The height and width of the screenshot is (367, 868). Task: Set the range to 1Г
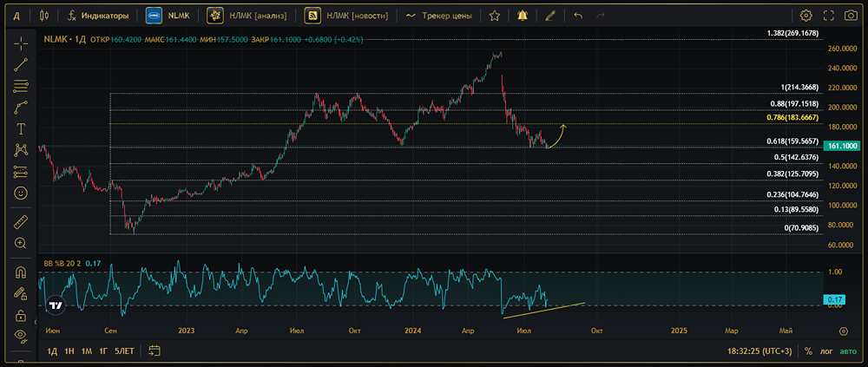point(103,351)
